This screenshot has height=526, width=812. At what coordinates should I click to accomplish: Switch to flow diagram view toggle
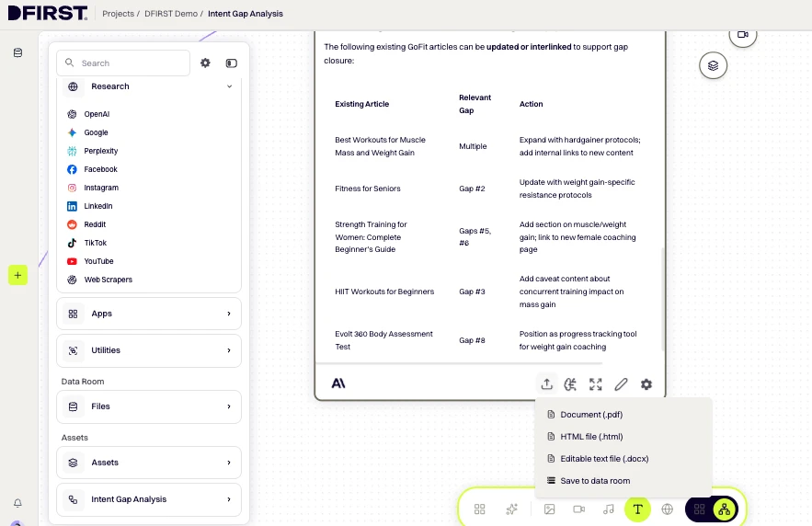coord(725,509)
